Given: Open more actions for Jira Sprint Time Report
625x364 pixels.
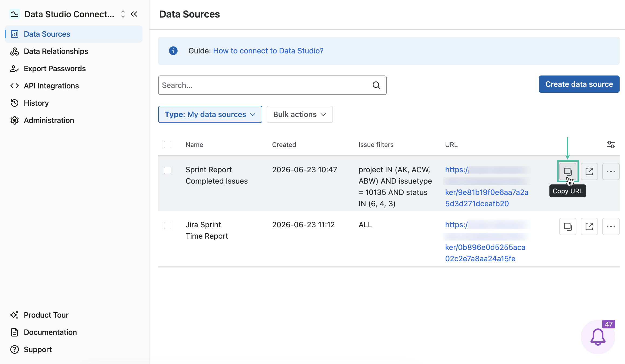Looking at the screenshot, I should pos(611,226).
